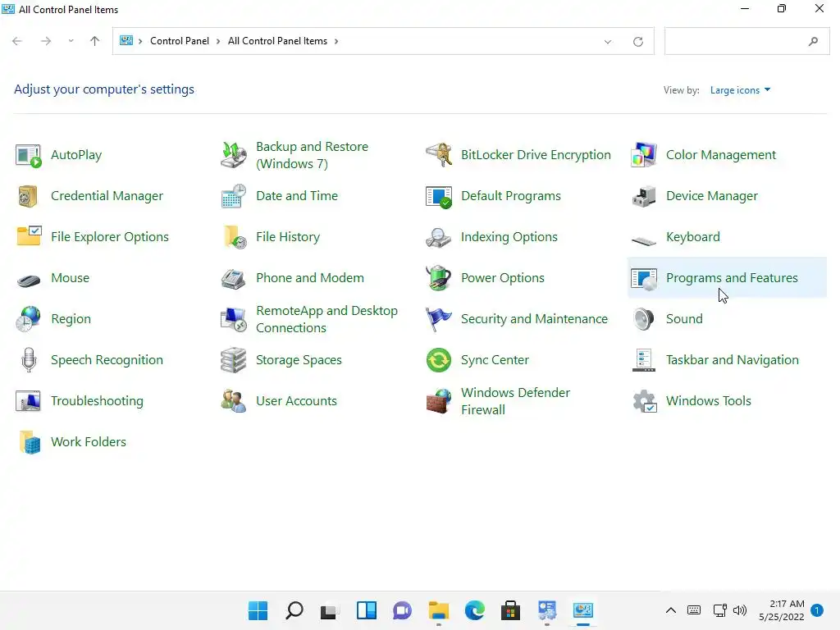Click the Date and Time calendar icon
This screenshot has width=840, height=630.
coord(234,196)
